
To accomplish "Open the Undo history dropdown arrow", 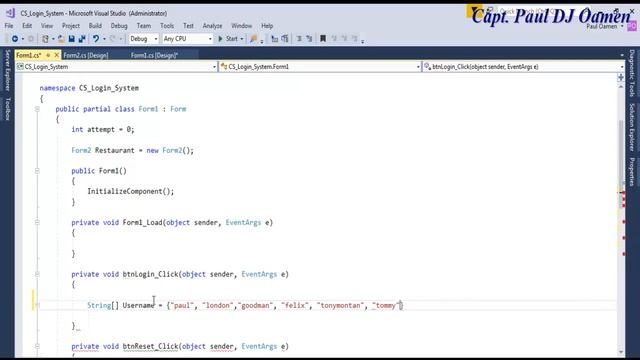I will pyautogui.click(x=104, y=39).
